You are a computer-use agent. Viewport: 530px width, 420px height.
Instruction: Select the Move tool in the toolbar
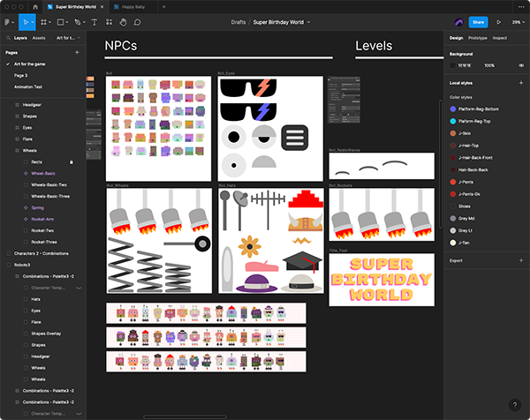click(x=27, y=22)
